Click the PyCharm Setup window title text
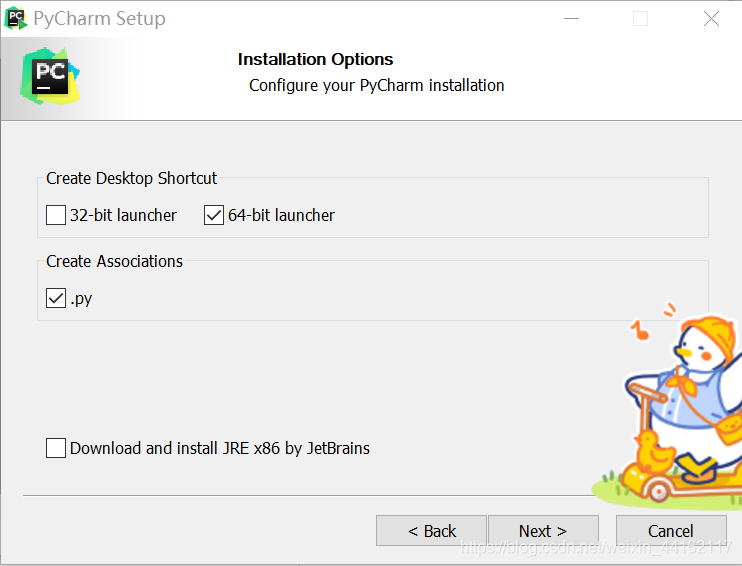This screenshot has width=742, height=566. 99,19
